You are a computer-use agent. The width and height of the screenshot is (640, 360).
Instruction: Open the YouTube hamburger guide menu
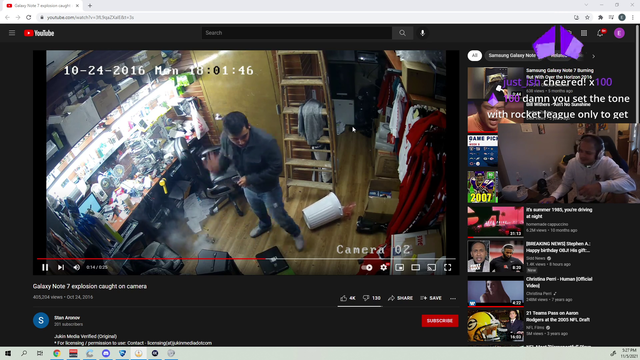tap(12, 33)
